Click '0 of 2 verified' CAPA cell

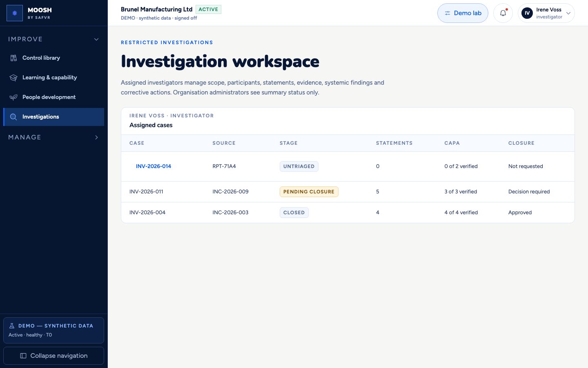pyautogui.click(x=461, y=166)
